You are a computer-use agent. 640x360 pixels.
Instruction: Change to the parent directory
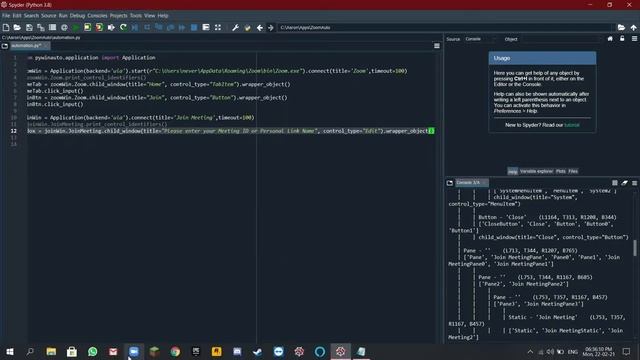coord(633,27)
